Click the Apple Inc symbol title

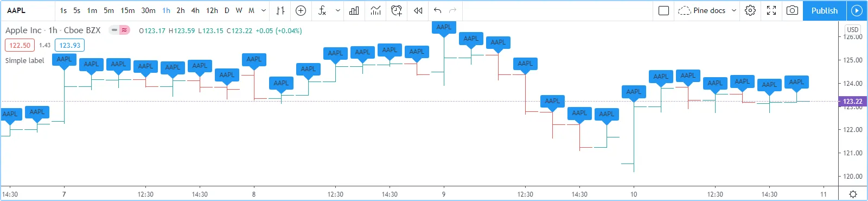(23, 30)
